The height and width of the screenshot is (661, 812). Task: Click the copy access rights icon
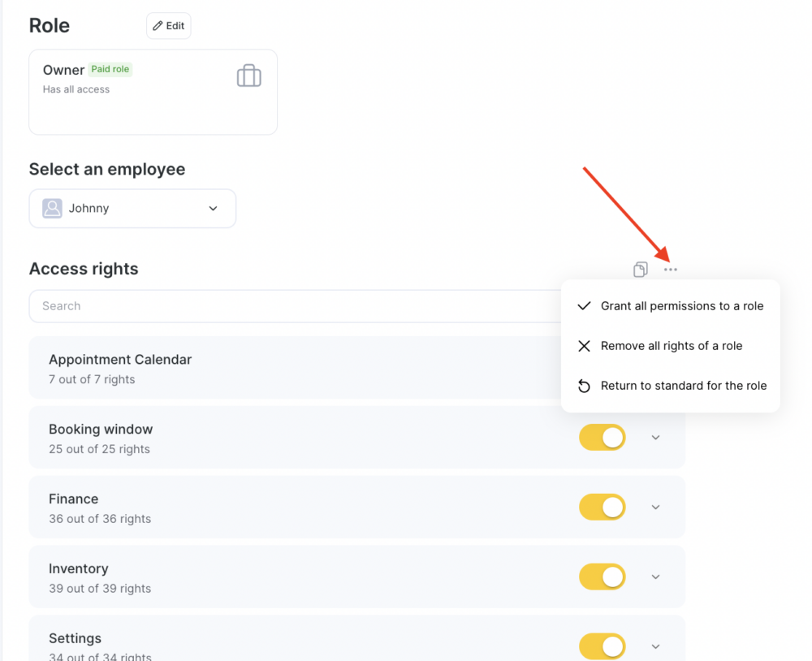640,270
